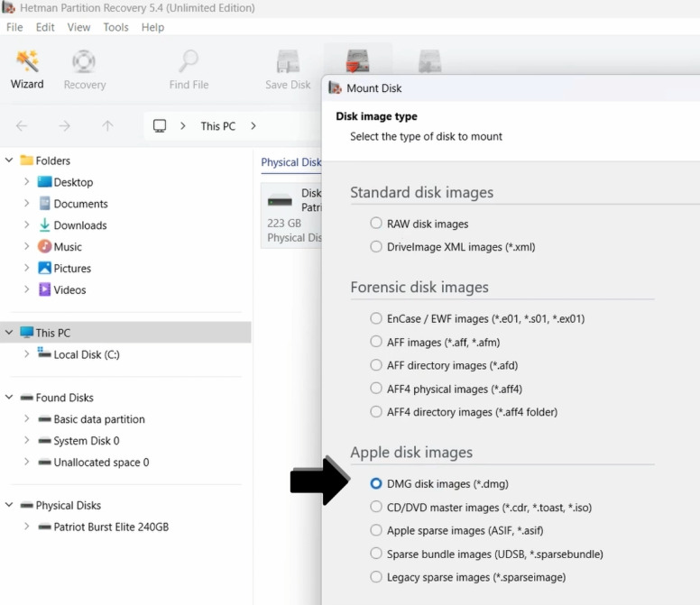Expand the Documents tree node

26,204
